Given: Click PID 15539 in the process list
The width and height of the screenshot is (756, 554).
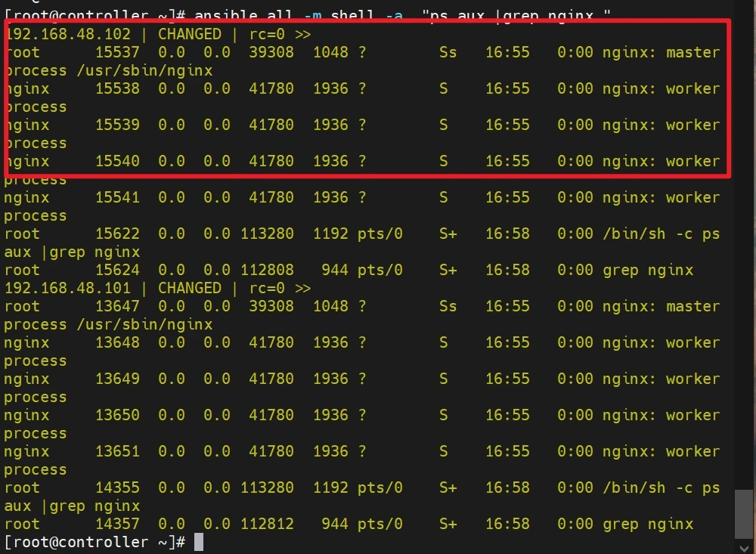Looking at the screenshot, I should 117,125.
